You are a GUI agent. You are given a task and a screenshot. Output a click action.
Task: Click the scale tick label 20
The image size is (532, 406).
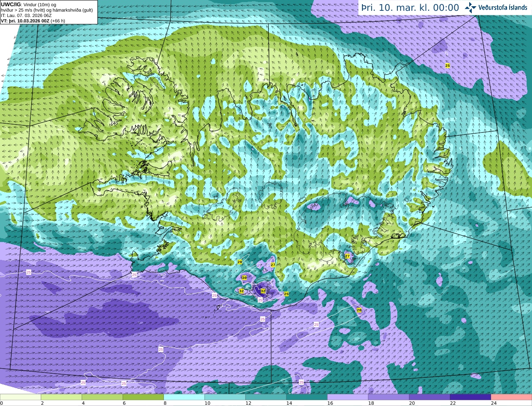[x=412, y=403]
